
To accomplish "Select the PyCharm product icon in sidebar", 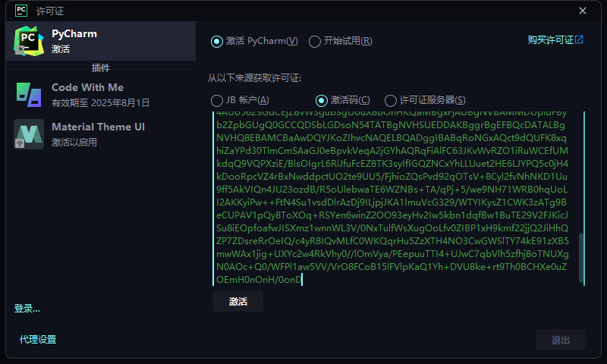I will pyautogui.click(x=28, y=41).
